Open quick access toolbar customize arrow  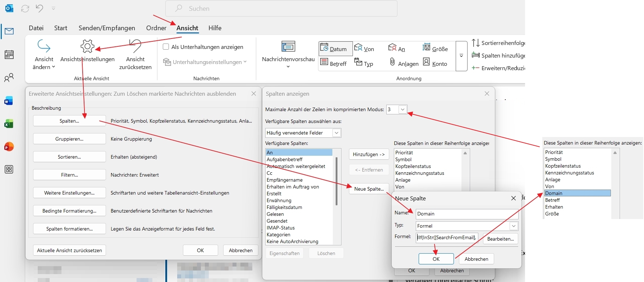tap(54, 8)
